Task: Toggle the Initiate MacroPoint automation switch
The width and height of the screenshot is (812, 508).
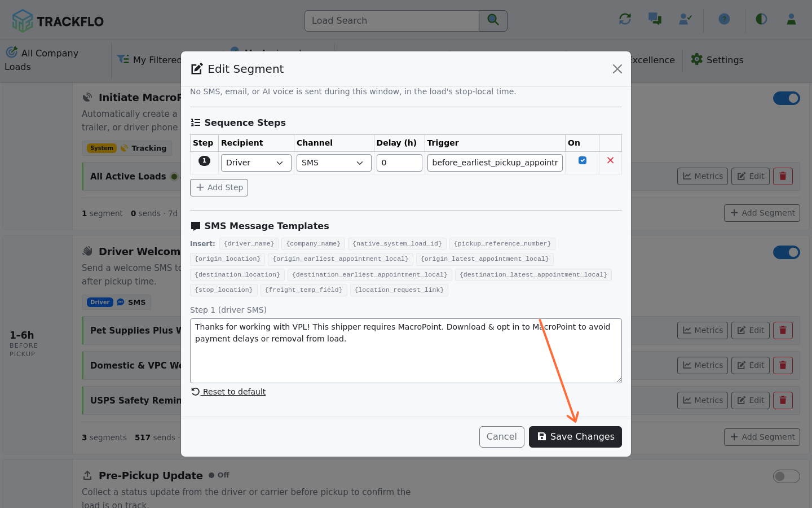Action: pos(787,98)
